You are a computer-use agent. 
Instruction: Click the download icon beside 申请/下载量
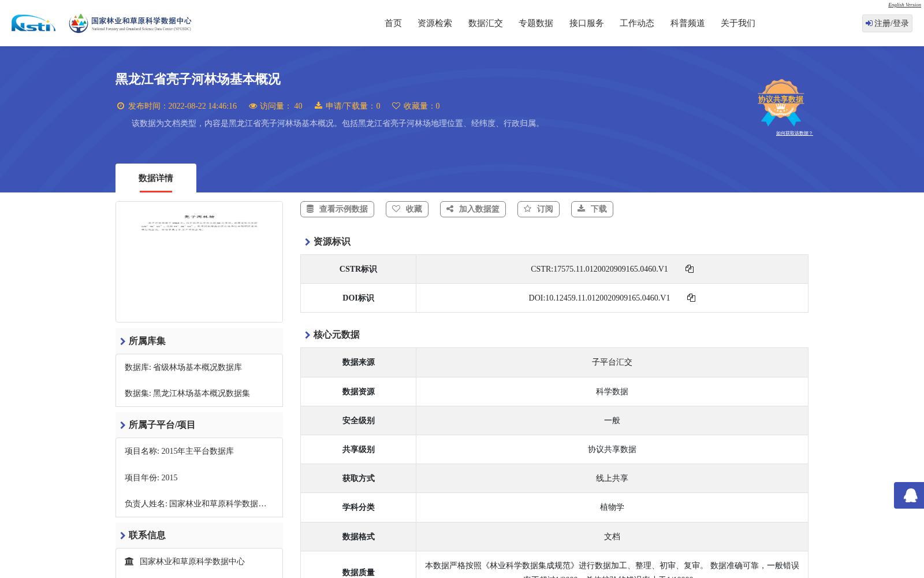318,106
